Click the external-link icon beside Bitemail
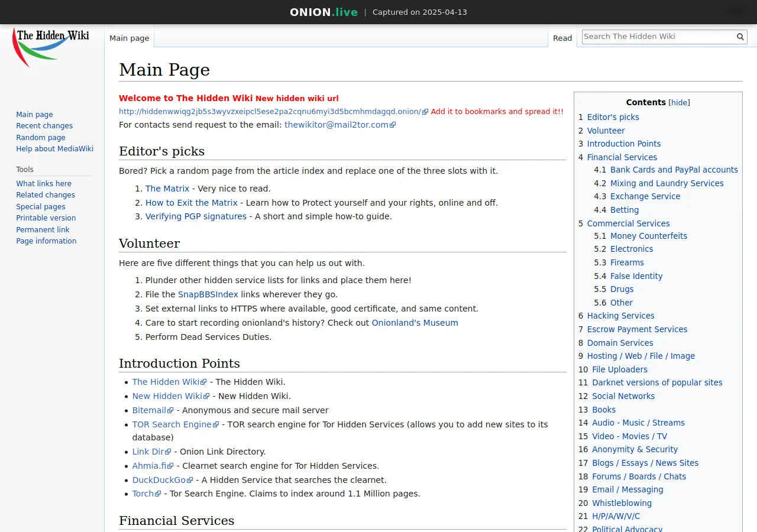Viewport: 757px width, 532px height. coord(171,410)
